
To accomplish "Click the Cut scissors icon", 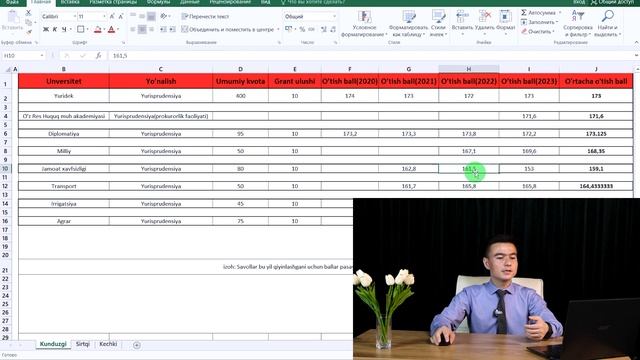I will click(29, 13).
